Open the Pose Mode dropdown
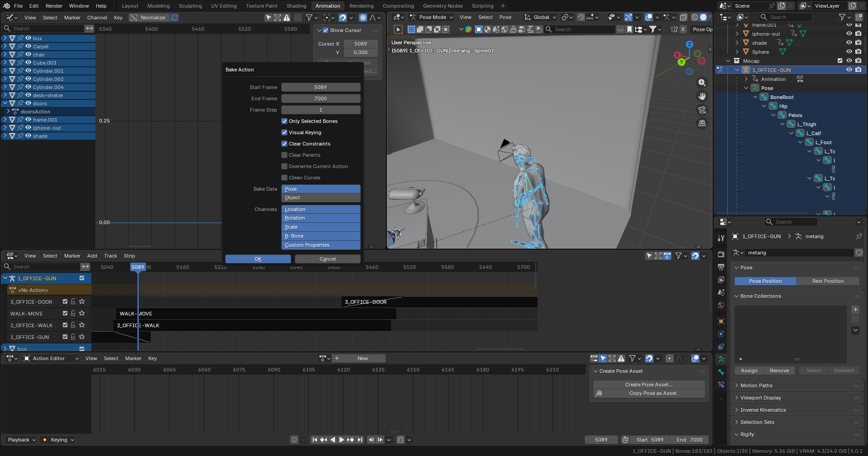This screenshot has height=456, width=868. point(431,17)
